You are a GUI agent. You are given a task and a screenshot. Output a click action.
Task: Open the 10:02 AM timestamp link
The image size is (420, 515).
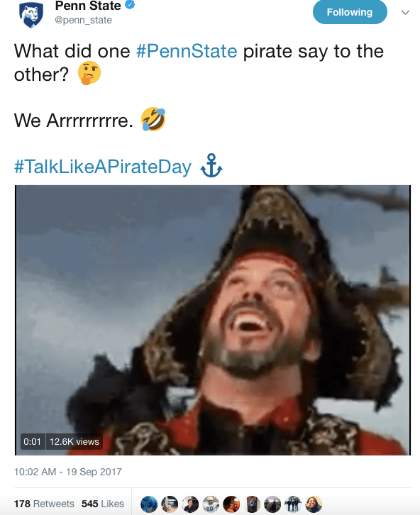(68, 472)
